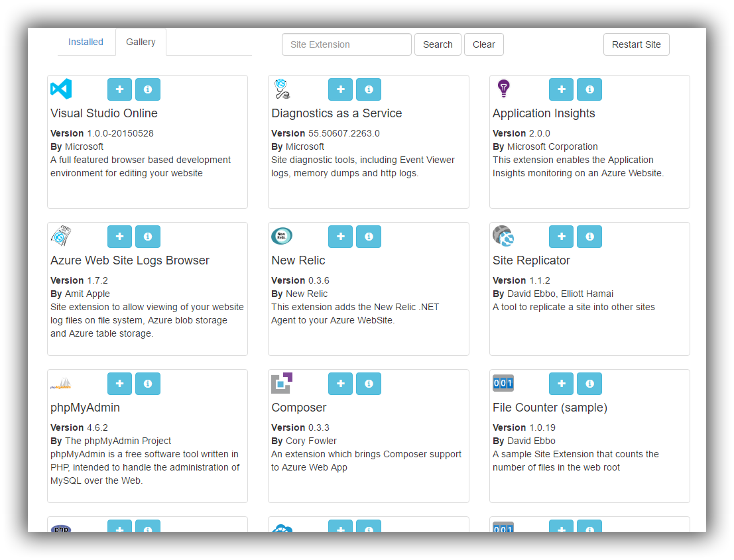Click the Site Replicator title
734x560 pixels.
531,260
